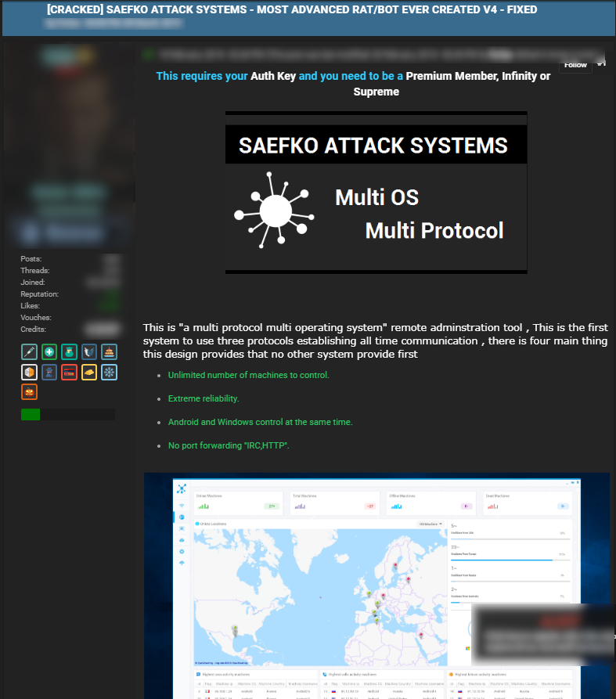Click the green reputation progress bar
The image size is (616, 699).
tap(67, 415)
